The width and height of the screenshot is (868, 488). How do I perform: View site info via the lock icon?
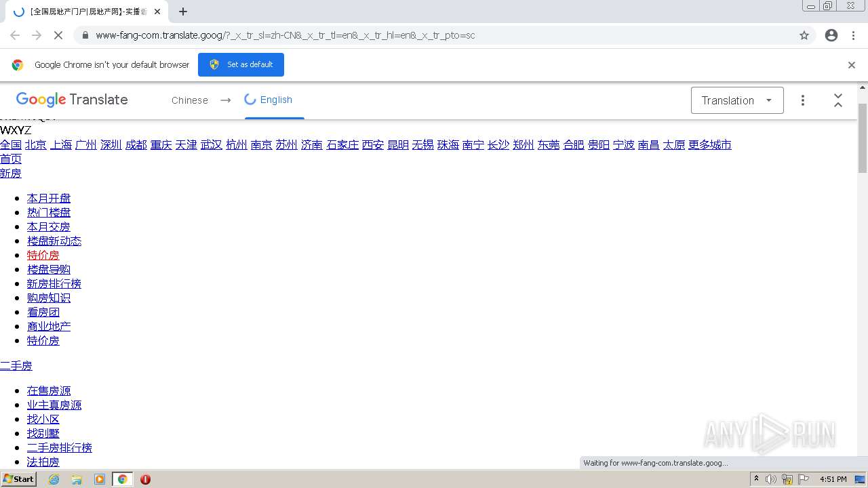(85, 35)
